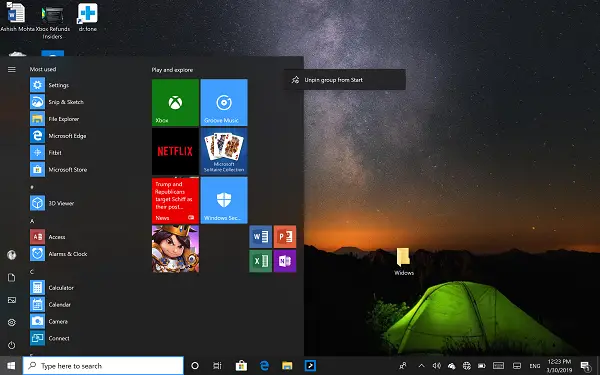
Task: Open Pictures from Start sidebar
Action: click(x=11, y=300)
